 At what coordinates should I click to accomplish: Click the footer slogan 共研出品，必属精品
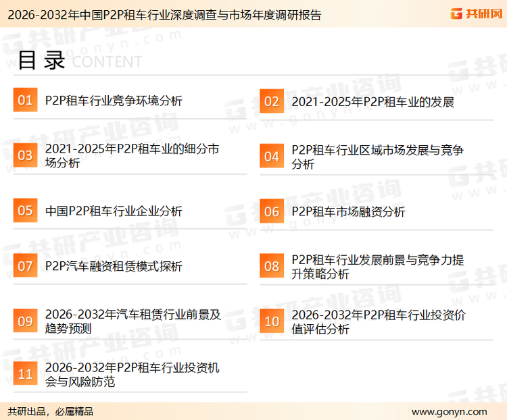[x=51, y=412]
